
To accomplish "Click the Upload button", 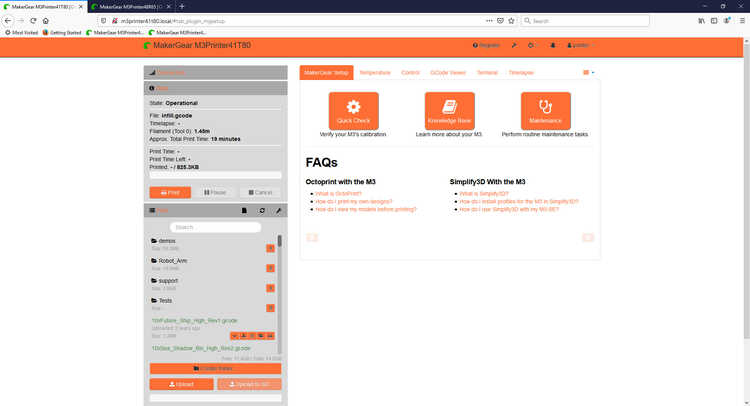I will 182,384.
